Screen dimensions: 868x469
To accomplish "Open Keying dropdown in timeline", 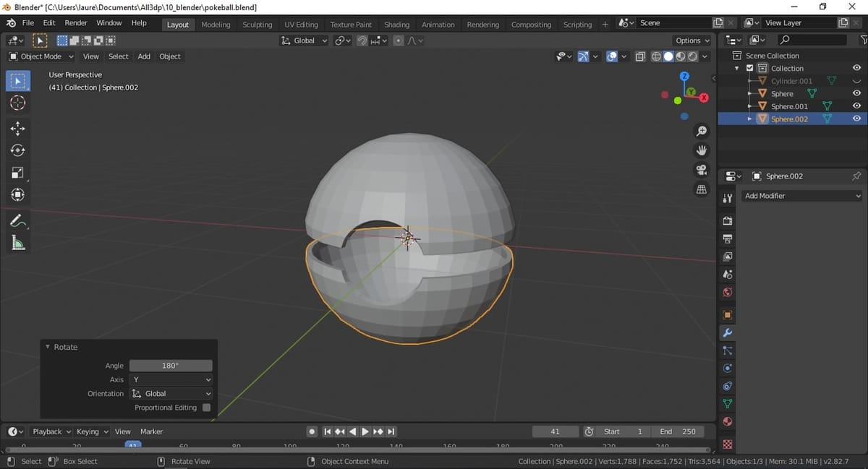I will click(x=92, y=431).
